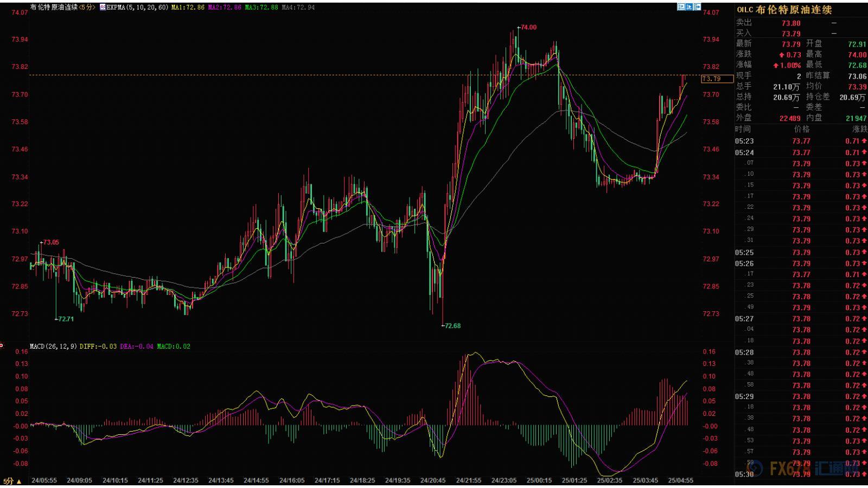Select the 05:27 tick row
This screenshot has height=488, width=868.
tap(801, 319)
